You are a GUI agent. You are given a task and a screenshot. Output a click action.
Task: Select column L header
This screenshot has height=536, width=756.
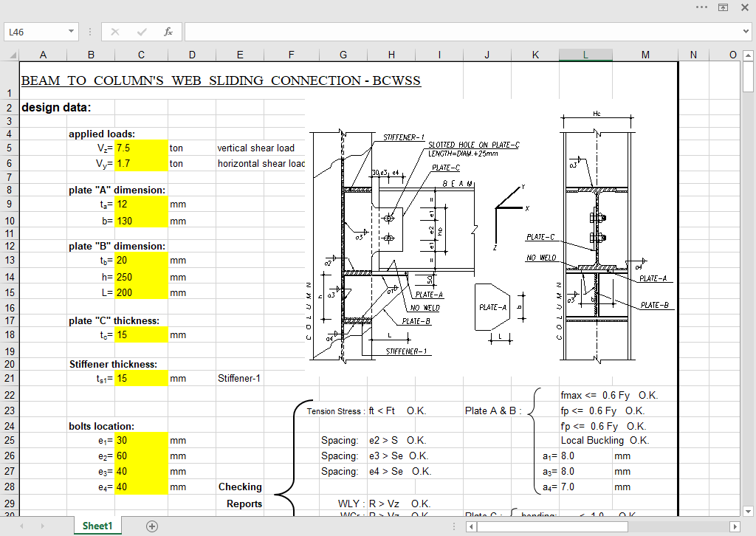point(585,55)
